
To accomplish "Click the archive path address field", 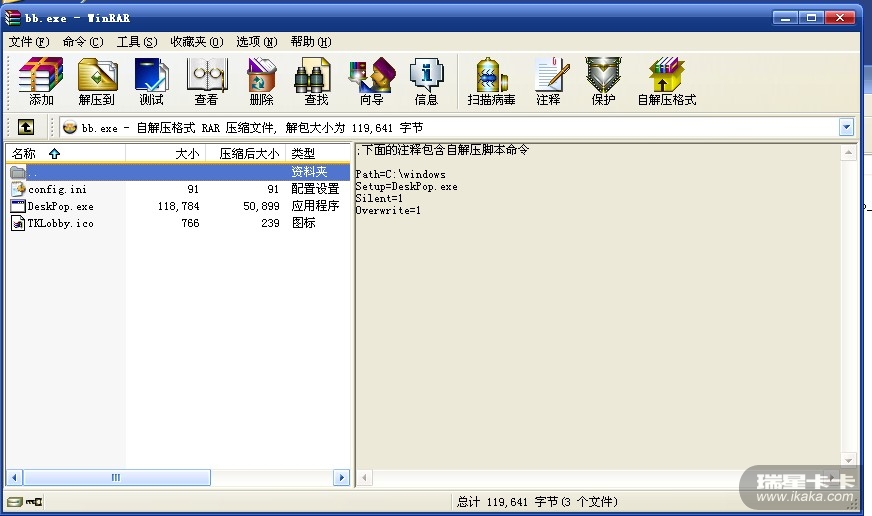I will point(449,127).
